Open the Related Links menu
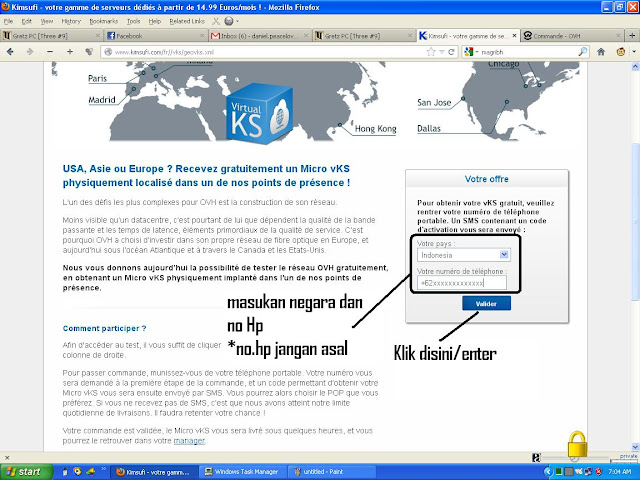640x480 pixels. 187,21
